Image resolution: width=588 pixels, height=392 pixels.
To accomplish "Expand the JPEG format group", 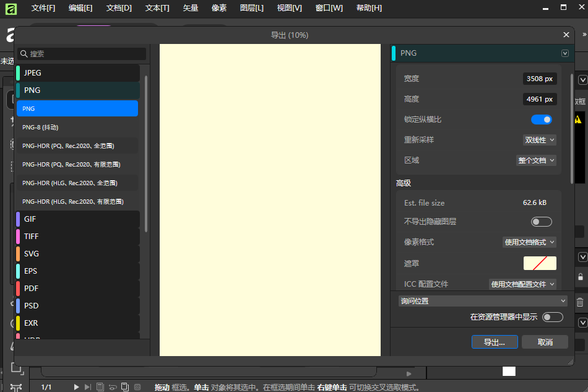I will coord(77,73).
